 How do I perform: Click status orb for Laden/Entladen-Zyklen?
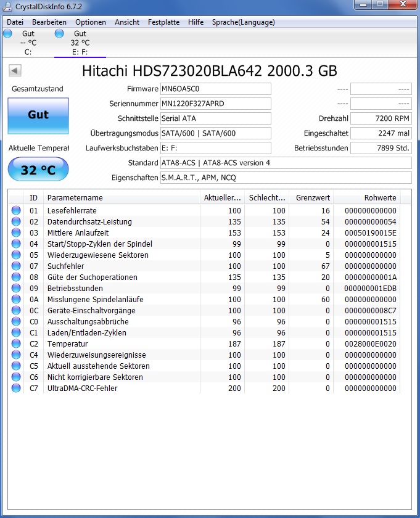coord(16,332)
